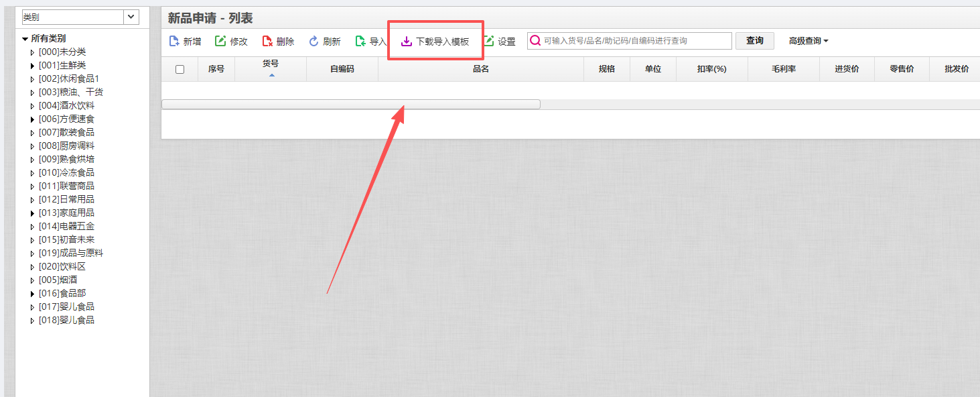Click the magnifier icon in search box
This screenshot has height=397, width=980.
[x=535, y=41]
